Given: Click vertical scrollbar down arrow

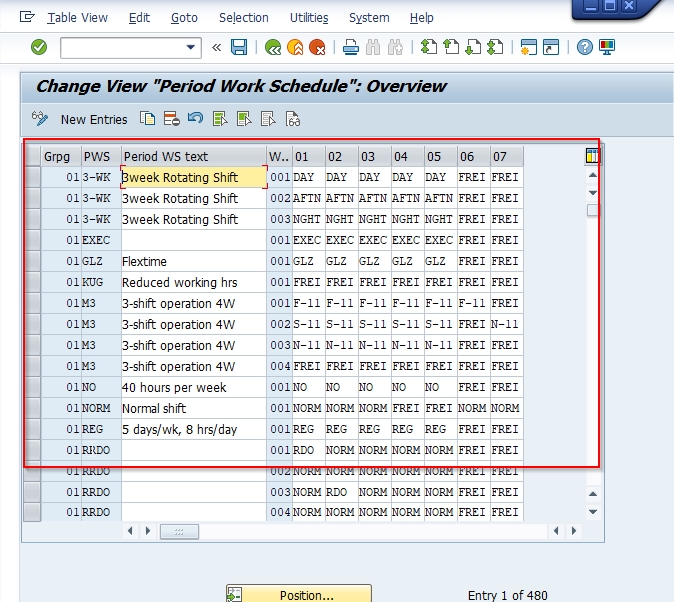Looking at the screenshot, I should coord(593,511).
